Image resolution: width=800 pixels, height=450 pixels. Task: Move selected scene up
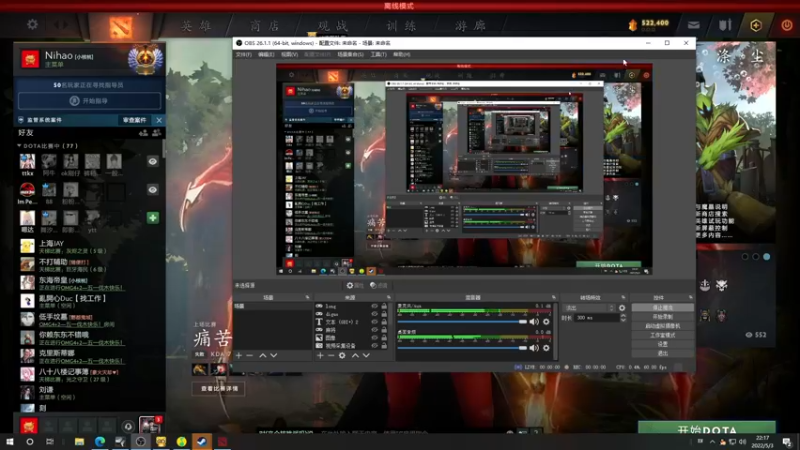click(262, 355)
